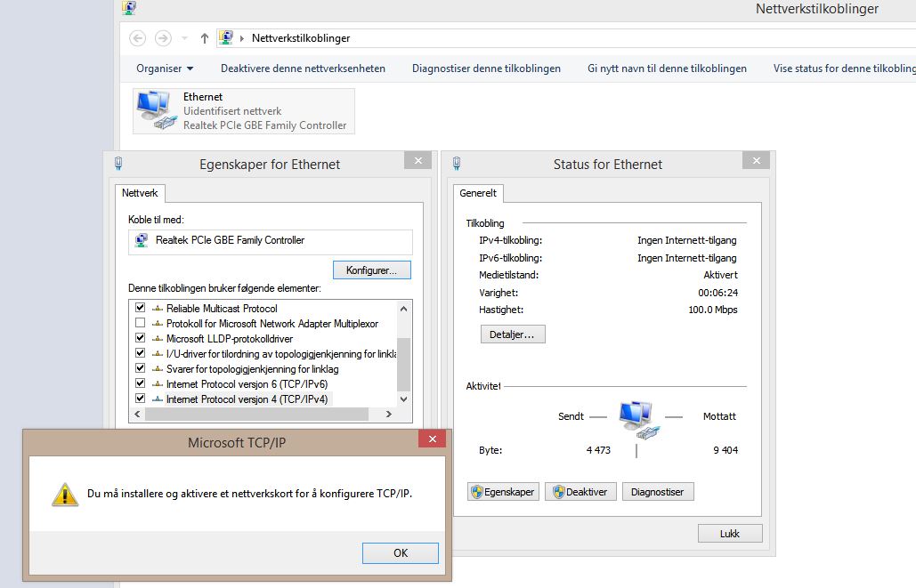
Task: Click the protocol icon beside TCP/IPv4 entry
Action: (x=158, y=399)
